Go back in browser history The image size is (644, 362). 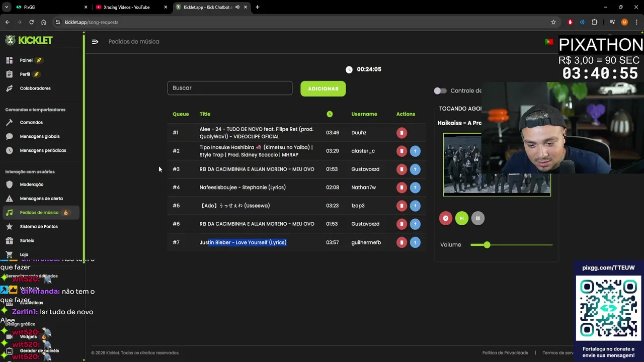coord(7,22)
